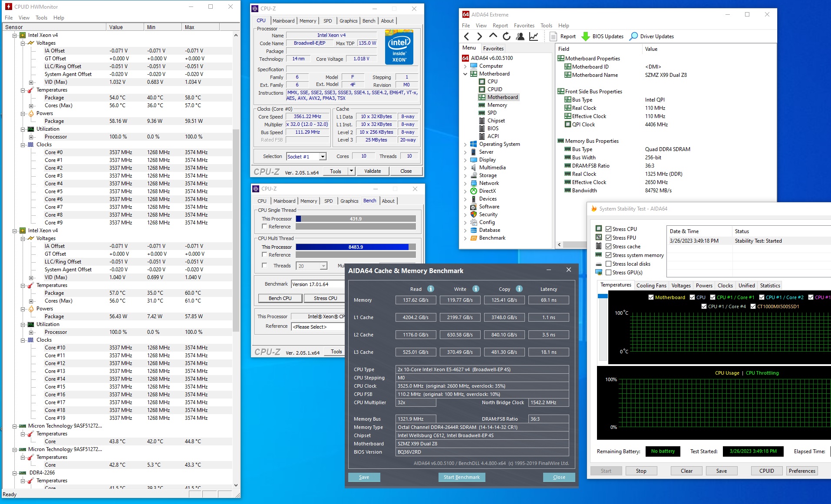Screen dimensions: 831x504
Task: Click the Validate button in CPU-Z
Action: point(373,171)
